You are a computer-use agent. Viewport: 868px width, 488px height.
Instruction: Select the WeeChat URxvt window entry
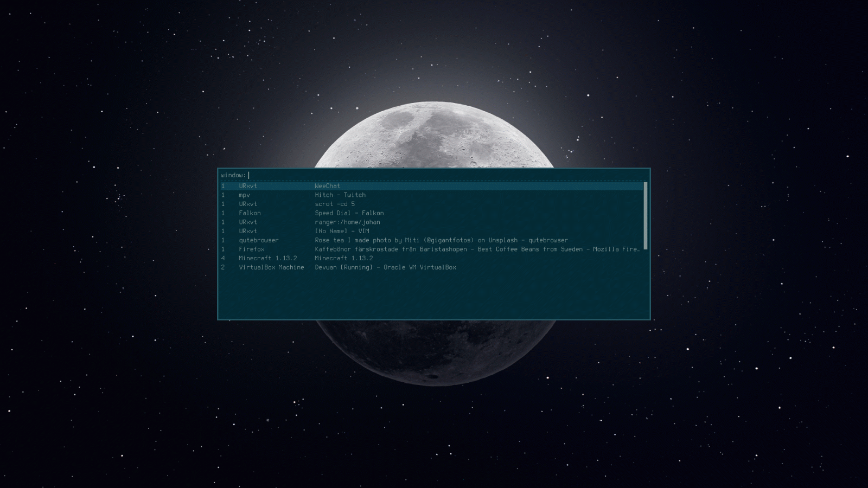pyautogui.click(x=327, y=186)
